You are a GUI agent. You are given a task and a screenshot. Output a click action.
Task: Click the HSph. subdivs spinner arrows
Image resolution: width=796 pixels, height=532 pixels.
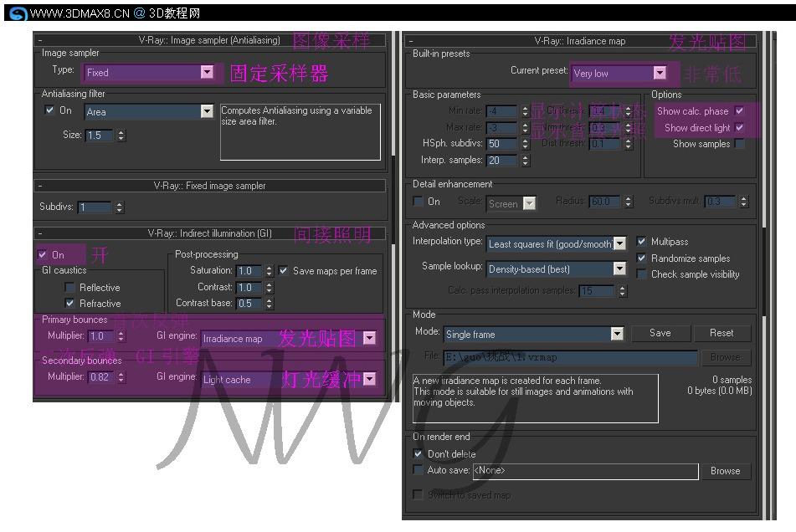526,144
